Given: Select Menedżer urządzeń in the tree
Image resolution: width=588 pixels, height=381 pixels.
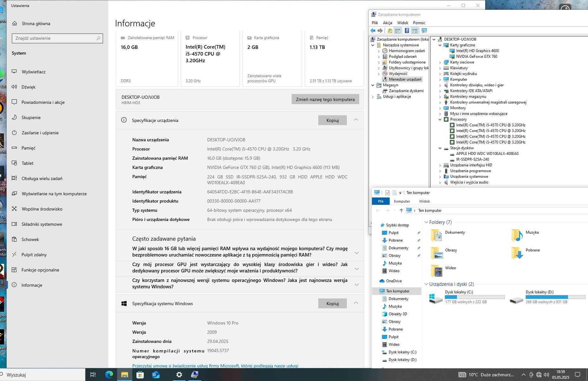Looking at the screenshot, I should pos(405,79).
